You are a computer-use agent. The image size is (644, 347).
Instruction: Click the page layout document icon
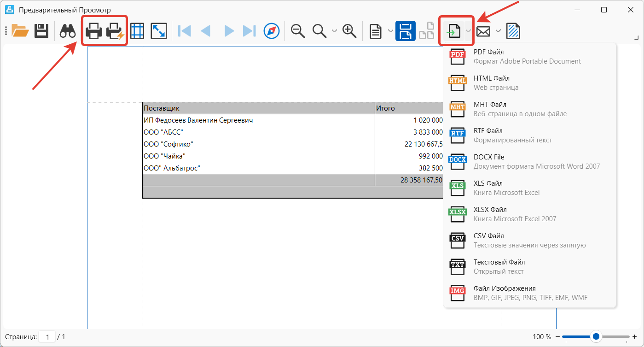coord(376,31)
